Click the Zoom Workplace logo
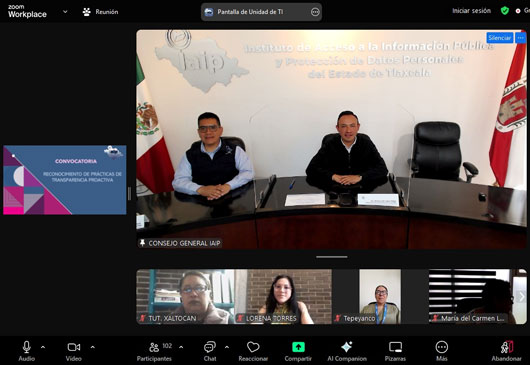The height and width of the screenshot is (365, 530). [27, 11]
